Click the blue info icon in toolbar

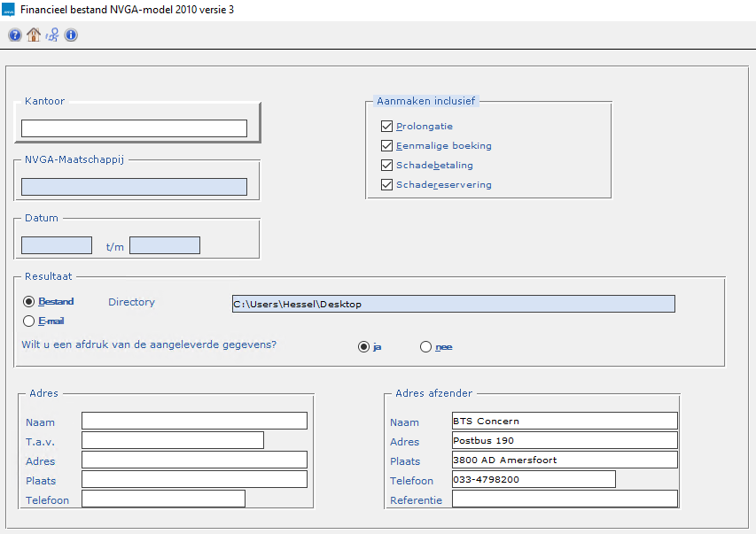tap(71, 35)
